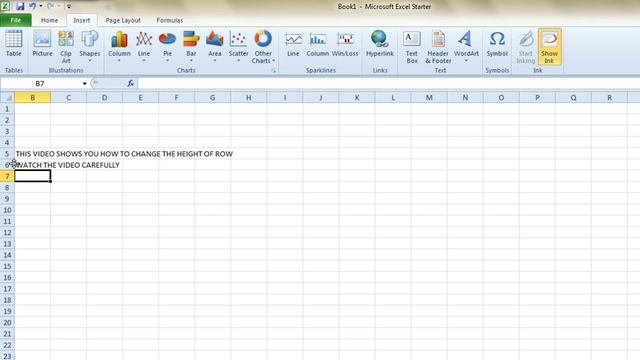Open the Name Box dropdown arrow
The width and height of the screenshot is (640, 360).
point(84,84)
